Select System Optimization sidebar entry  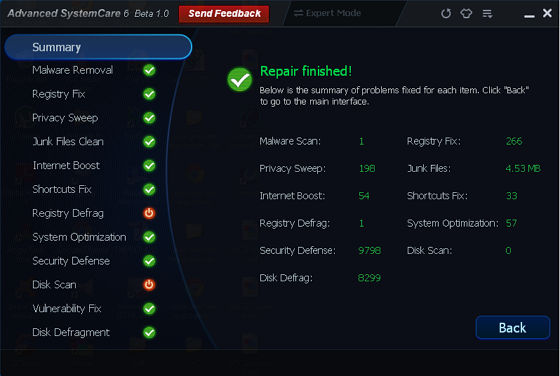point(79,237)
